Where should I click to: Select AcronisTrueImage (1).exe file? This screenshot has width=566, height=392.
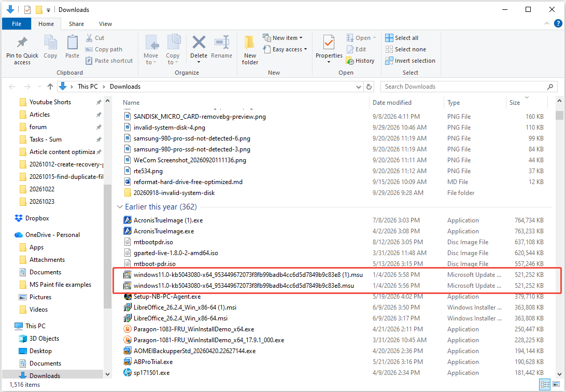click(x=168, y=220)
